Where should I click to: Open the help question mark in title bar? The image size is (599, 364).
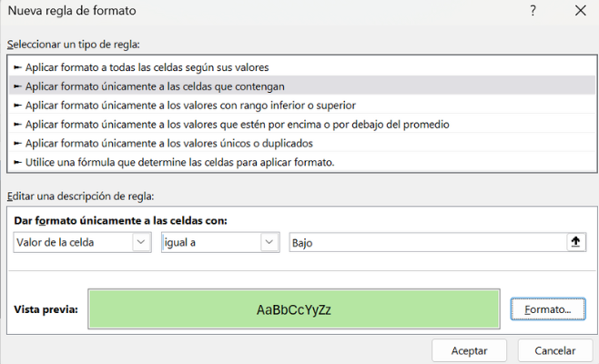click(533, 11)
